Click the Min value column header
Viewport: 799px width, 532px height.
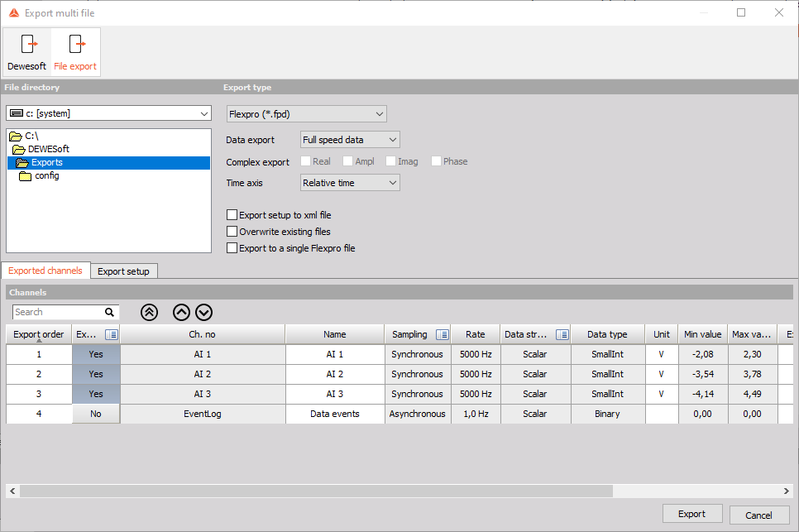pos(703,335)
